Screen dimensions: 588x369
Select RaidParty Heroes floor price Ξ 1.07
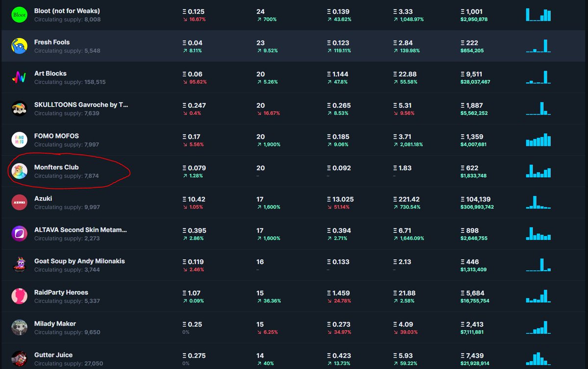192,293
